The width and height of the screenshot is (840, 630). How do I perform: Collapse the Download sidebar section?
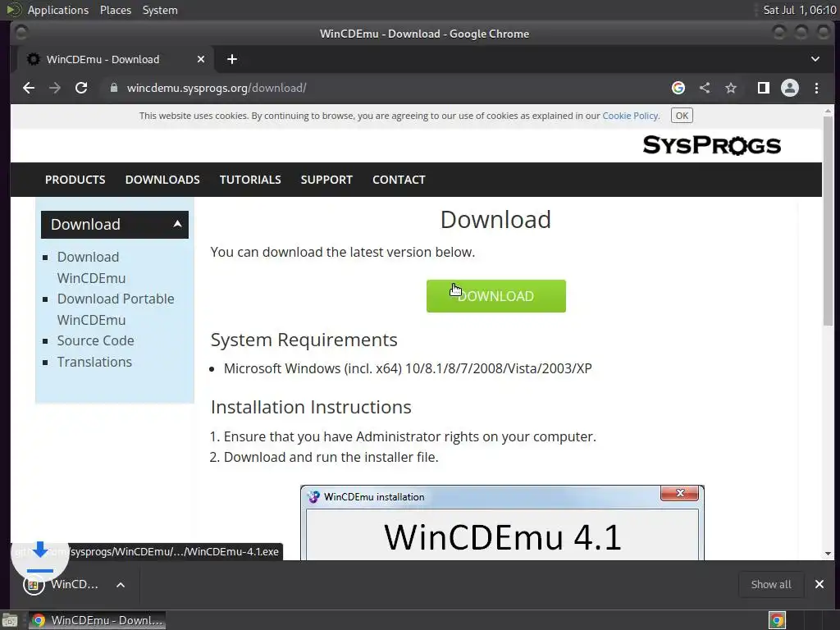[x=115, y=225]
